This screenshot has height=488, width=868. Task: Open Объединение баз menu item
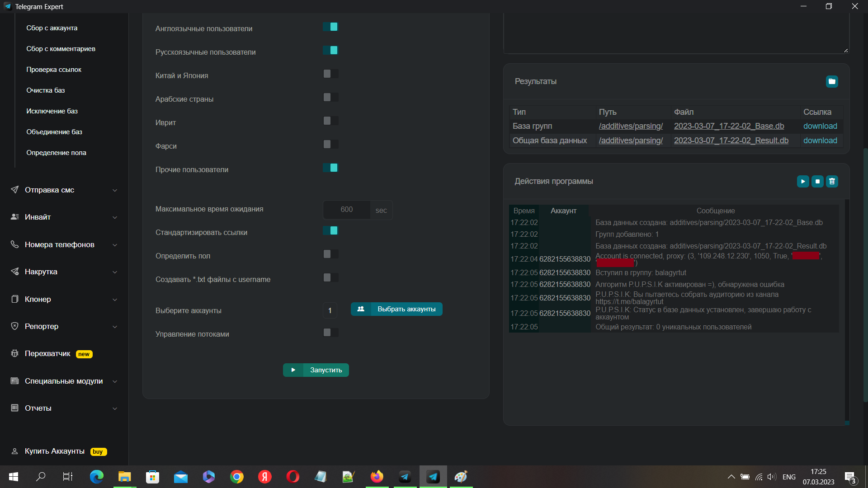(x=54, y=132)
